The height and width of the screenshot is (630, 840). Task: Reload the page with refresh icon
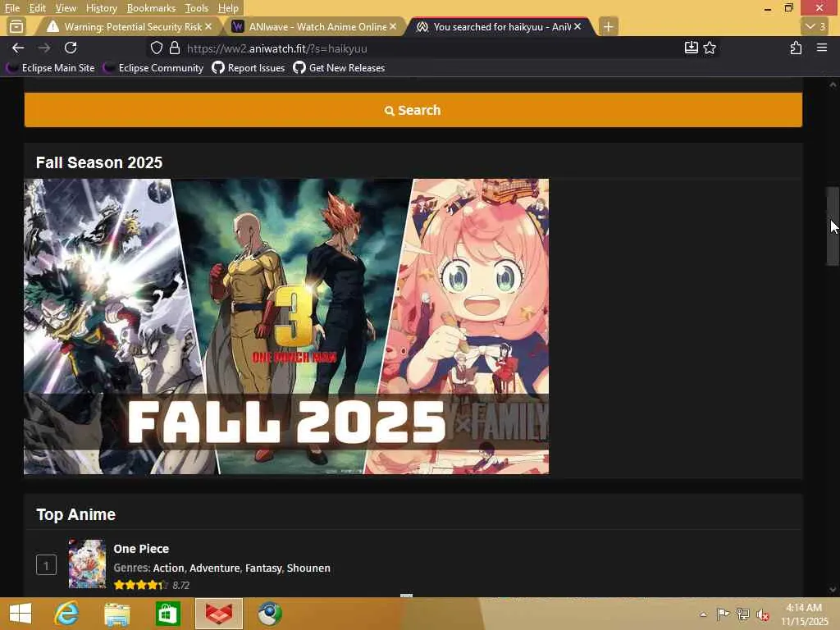[x=71, y=48]
